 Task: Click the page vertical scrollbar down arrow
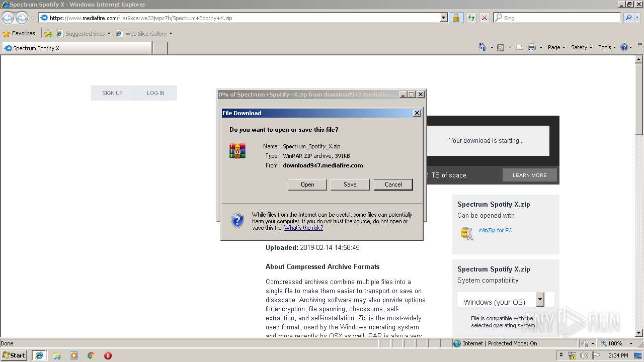click(639, 333)
